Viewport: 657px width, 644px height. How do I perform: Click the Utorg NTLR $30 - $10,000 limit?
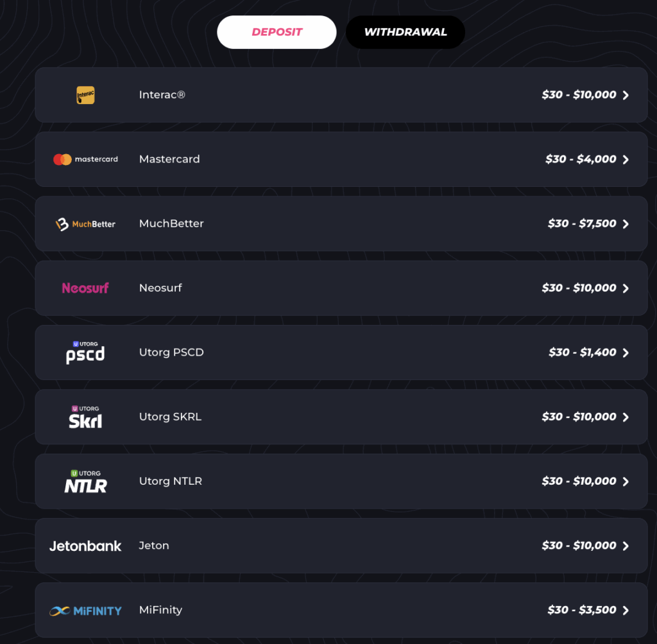579,482
